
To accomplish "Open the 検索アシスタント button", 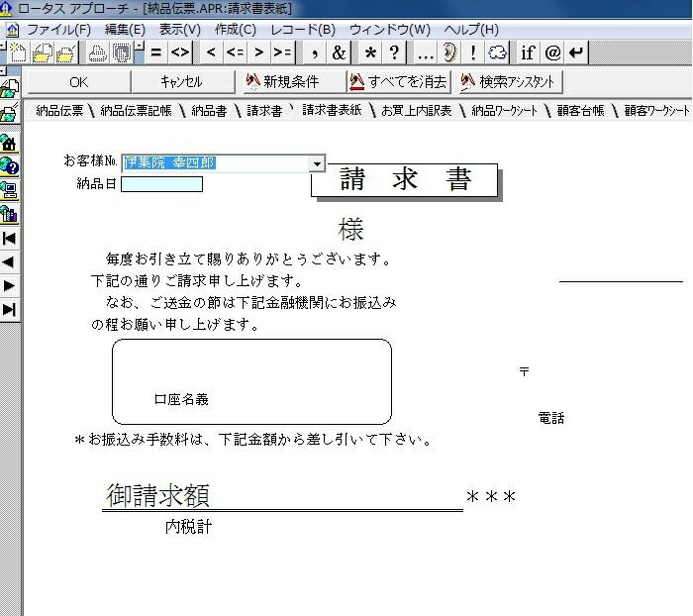I will 511,82.
